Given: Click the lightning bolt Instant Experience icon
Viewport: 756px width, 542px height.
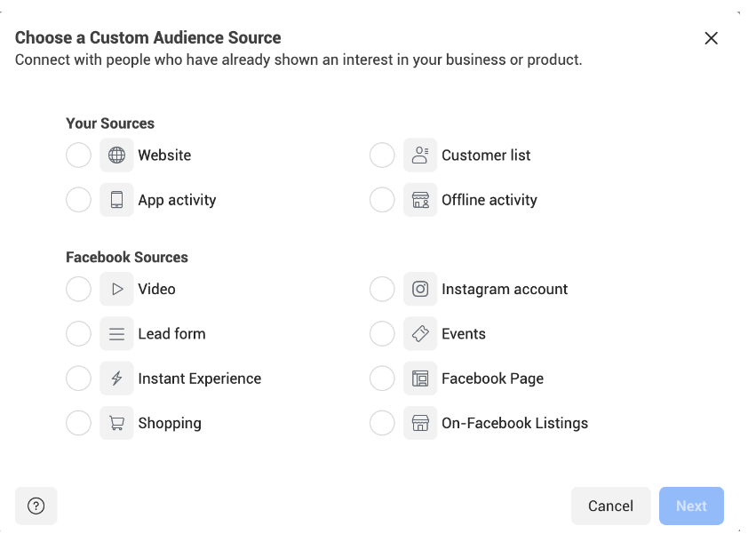Looking at the screenshot, I should click(x=116, y=379).
